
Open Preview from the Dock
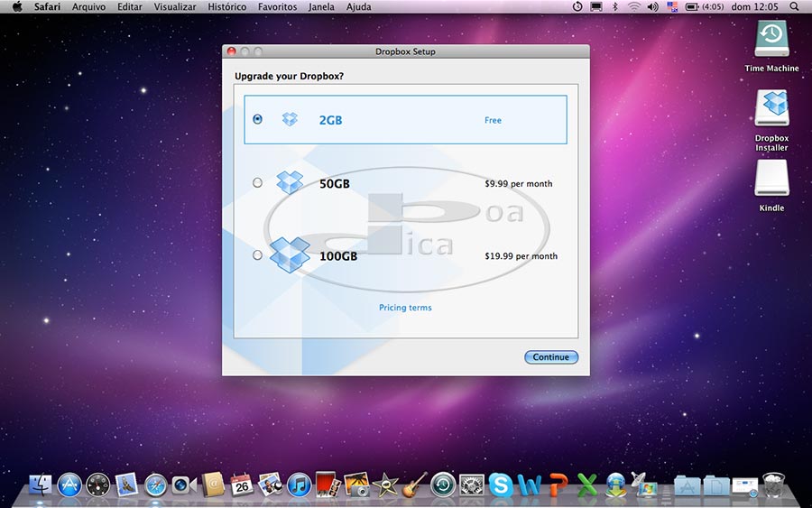[x=271, y=485]
